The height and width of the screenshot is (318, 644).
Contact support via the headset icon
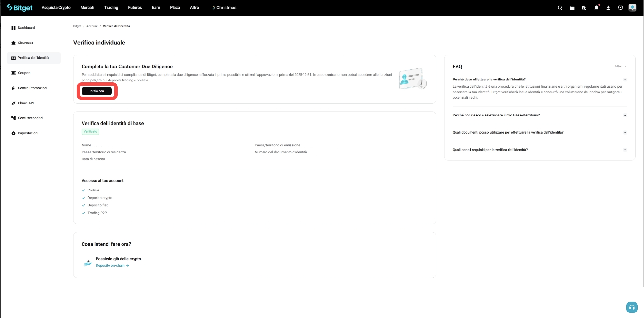point(632,307)
